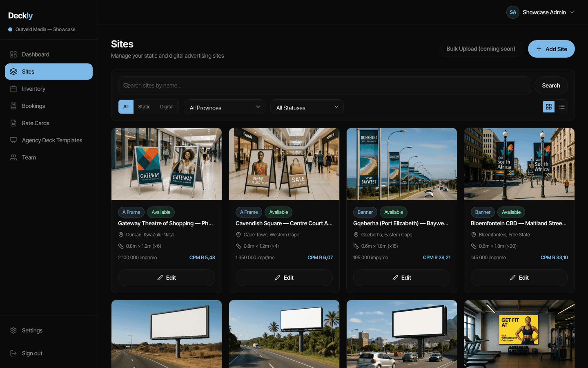The image size is (588, 368).
Task: Click ruler icon beside 0.6m × 1.8m (×20)
Action: pos(474,246)
